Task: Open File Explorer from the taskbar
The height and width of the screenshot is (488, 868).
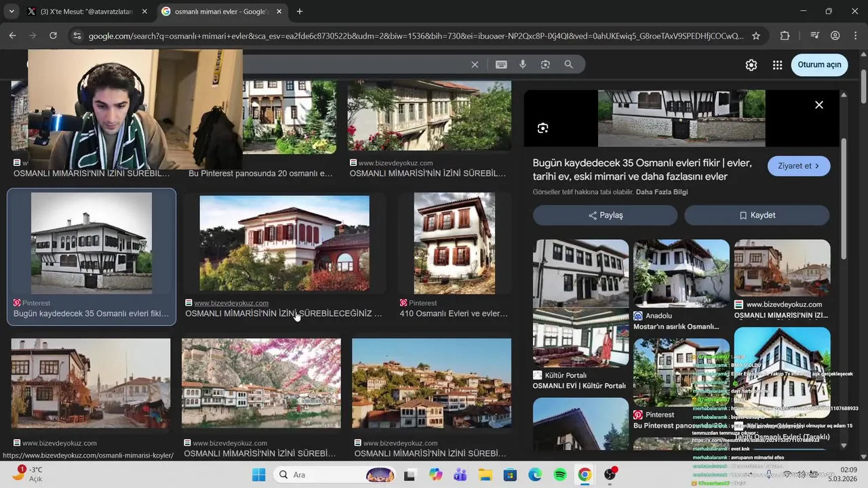Action: pyautogui.click(x=485, y=474)
